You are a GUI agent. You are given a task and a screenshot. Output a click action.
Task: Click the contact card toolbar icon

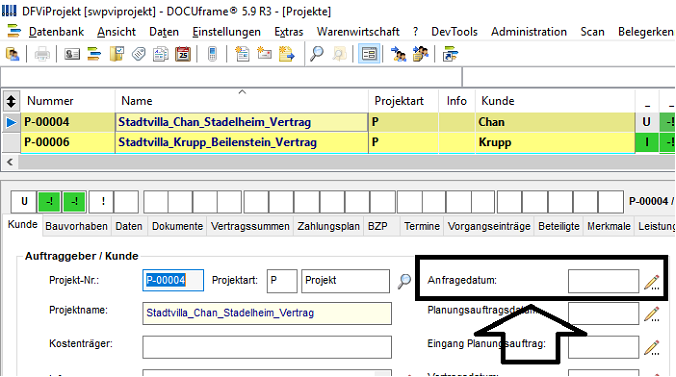pos(72,54)
